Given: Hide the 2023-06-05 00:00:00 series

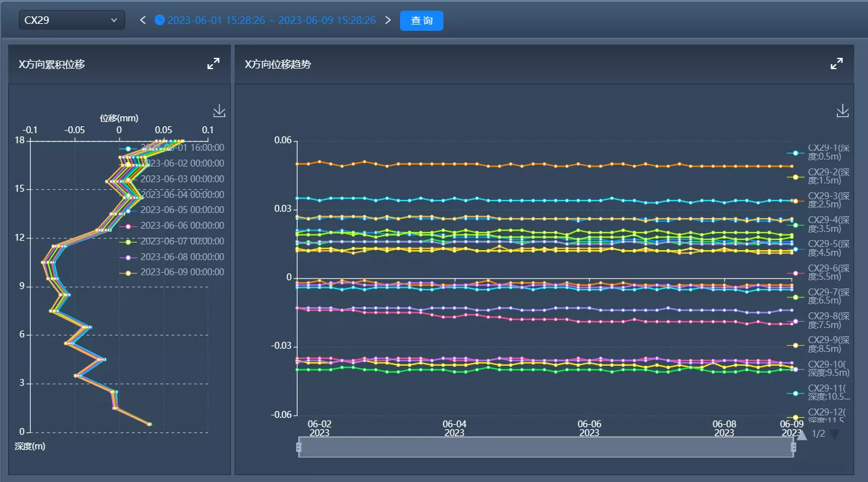Looking at the screenshot, I should click(x=172, y=210).
